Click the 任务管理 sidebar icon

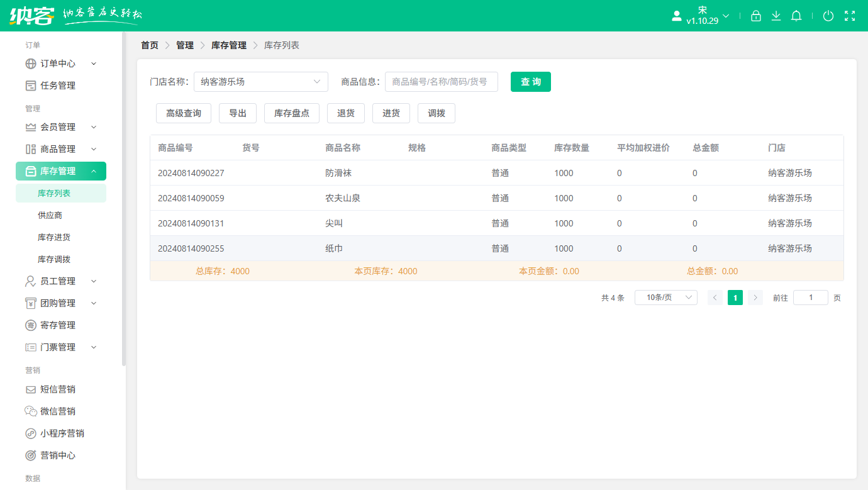pyautogui.click(x=30, y=85)
